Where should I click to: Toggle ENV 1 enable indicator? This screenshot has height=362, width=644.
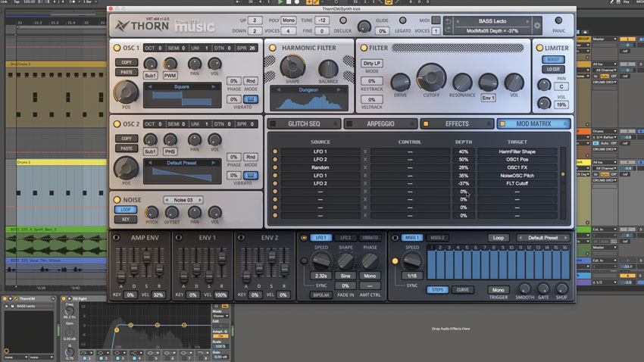[x=179, y=238]
